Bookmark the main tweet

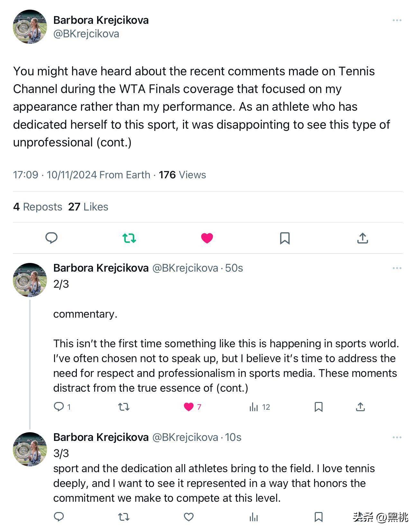click(x=285, y=238)
